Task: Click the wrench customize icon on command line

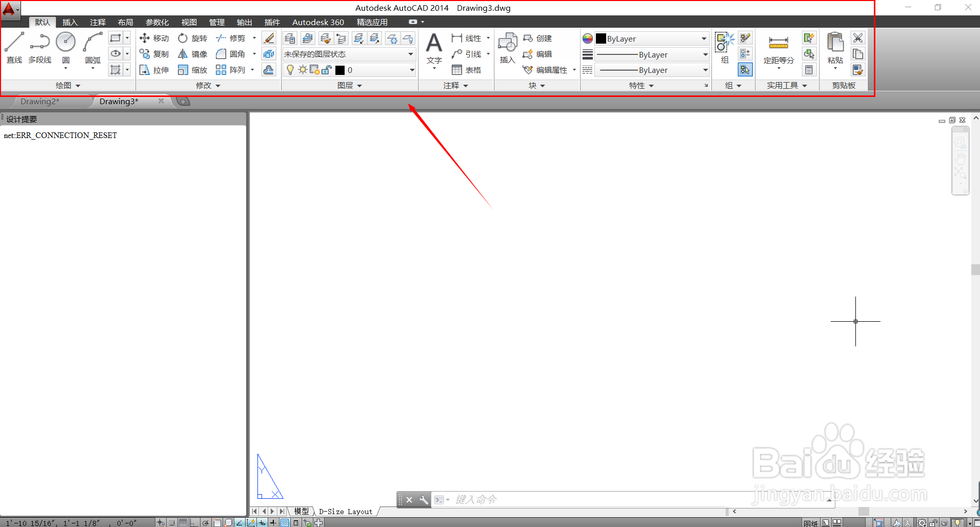Action: click(424, 499)
